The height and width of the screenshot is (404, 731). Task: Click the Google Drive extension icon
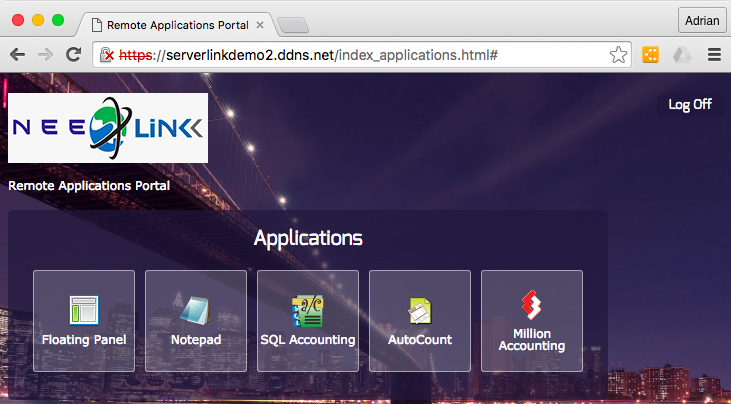681,55
